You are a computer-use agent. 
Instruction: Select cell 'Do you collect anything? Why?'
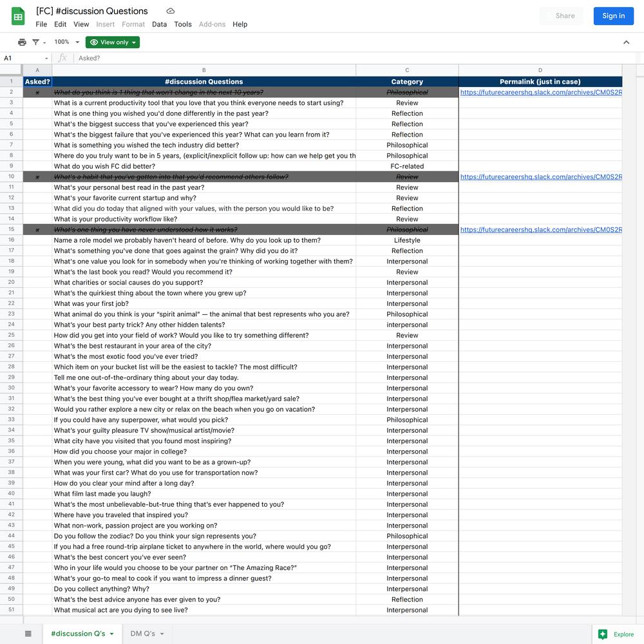(204, 589)
